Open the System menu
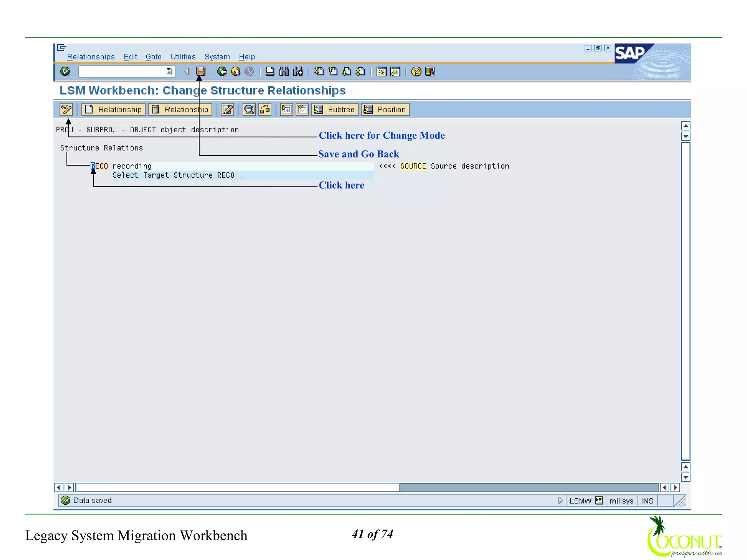Viewport: 747px width, 560px height. click(x=217, y=57)
